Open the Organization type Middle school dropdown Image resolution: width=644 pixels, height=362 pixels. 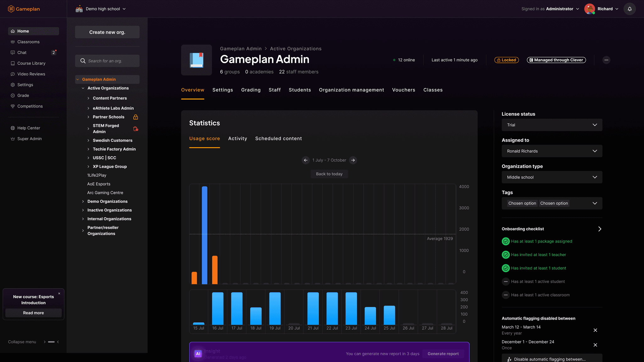[x=552, y=177]
